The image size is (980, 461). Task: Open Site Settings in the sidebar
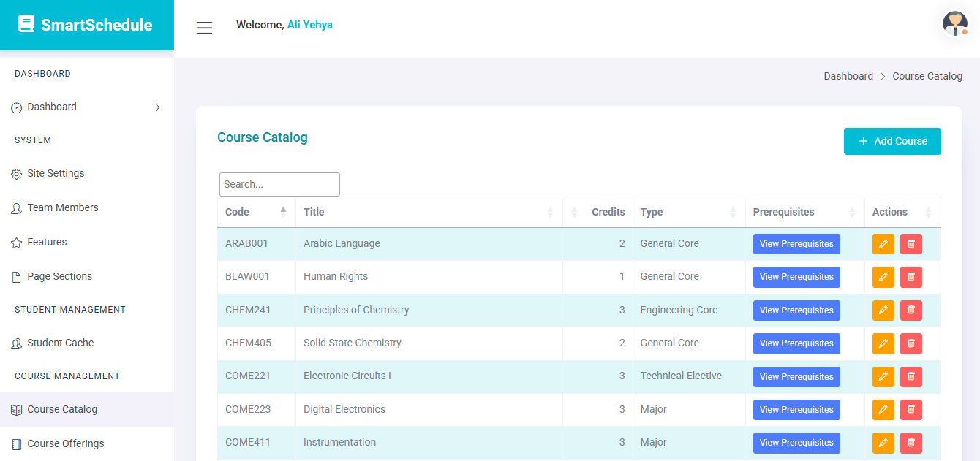tap(56, 174)
